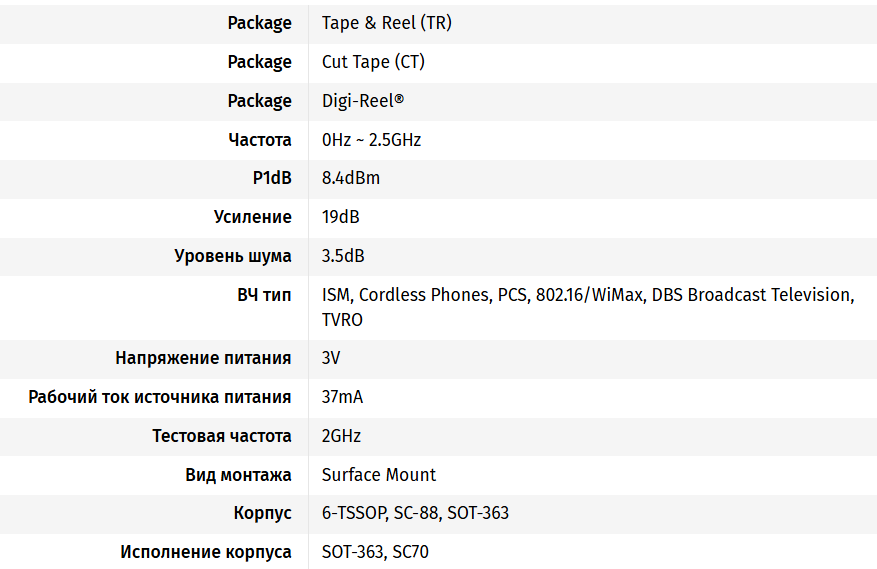Viewport: 877px width, 569px height.
Task: Click the ВЧ тип label
Action: pyautogui.click(x=264, y=295)
